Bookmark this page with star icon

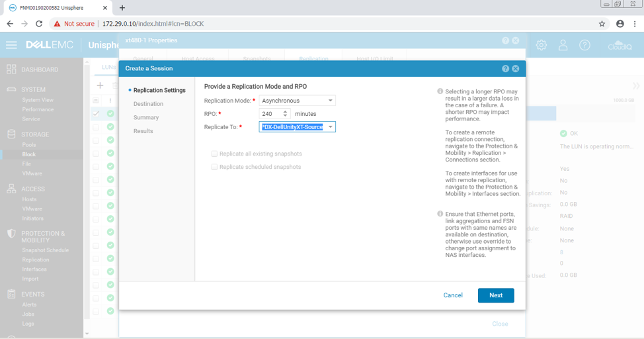[602, 24]
